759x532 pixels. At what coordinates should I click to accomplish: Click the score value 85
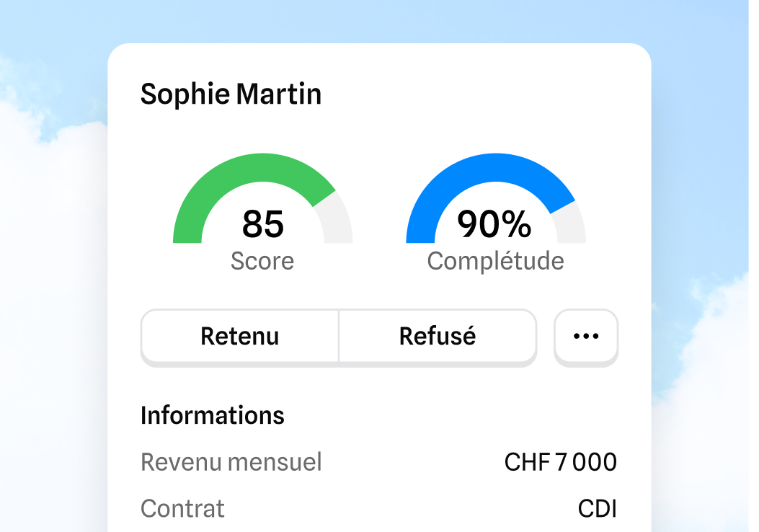[x=263, y=223]
